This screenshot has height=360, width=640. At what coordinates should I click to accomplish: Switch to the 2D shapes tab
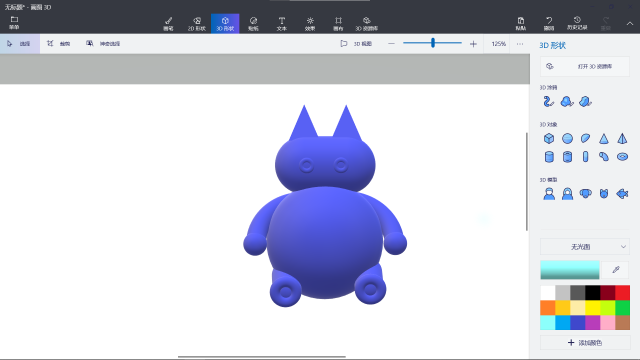(x=197, y=24)
